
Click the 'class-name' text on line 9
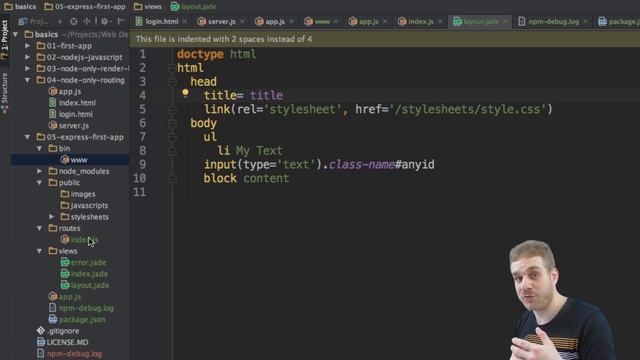coord(362,164)
